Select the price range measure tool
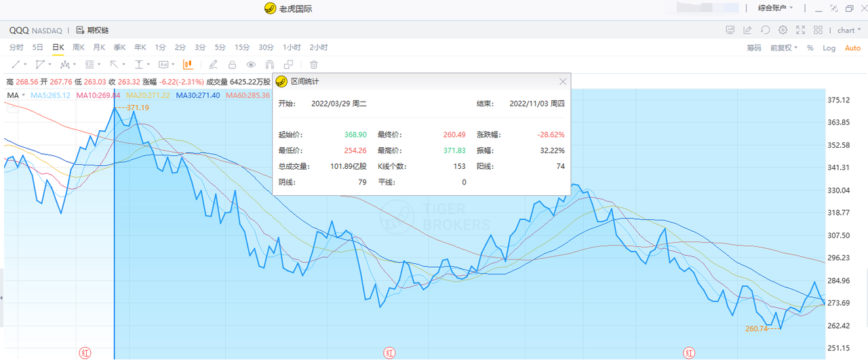Viewport: 868px width, 360px height. pyautogui.click(x=139, y=64)
